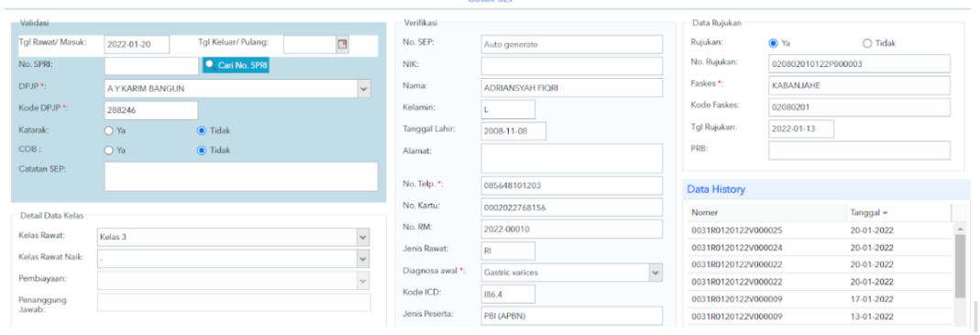Click the No. Rujukan field
This screenshot has height=335, width=980.
coord(859,64)
